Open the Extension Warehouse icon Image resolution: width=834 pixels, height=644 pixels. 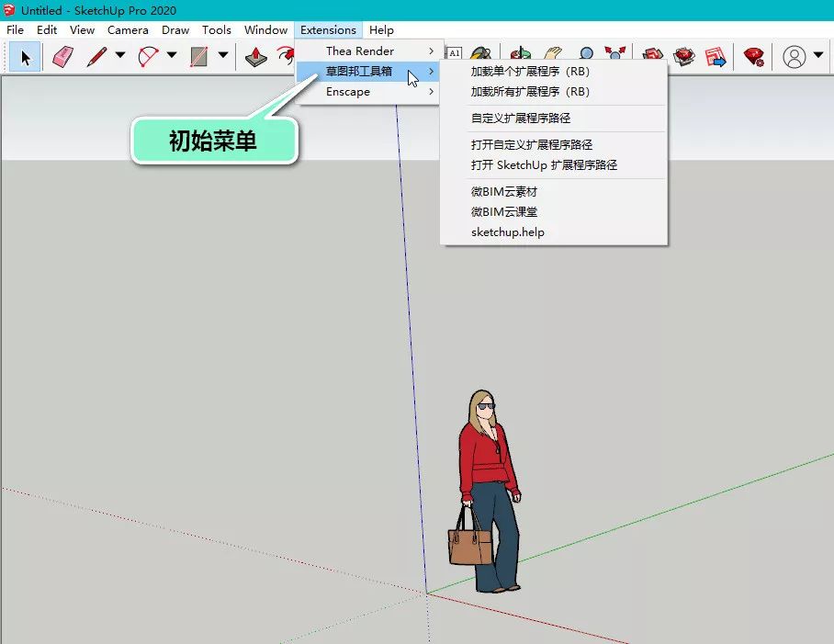click(684, 56)
